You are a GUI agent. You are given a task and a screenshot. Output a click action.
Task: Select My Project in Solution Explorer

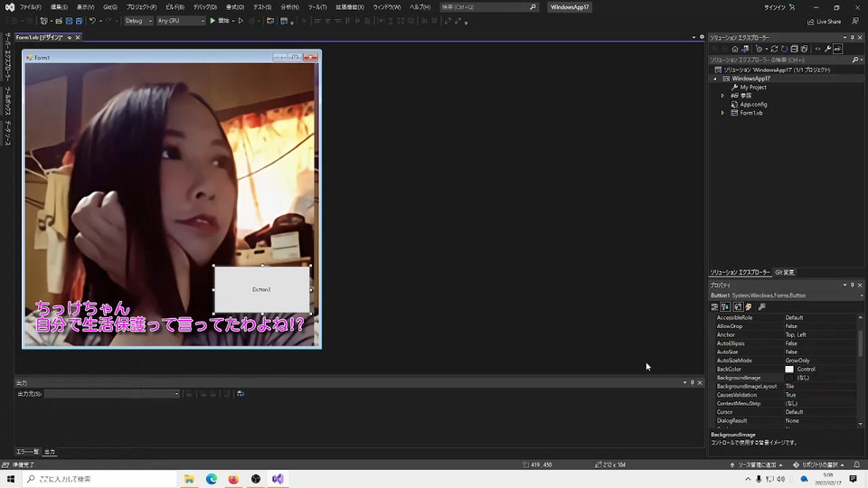[x=753, y=87]
